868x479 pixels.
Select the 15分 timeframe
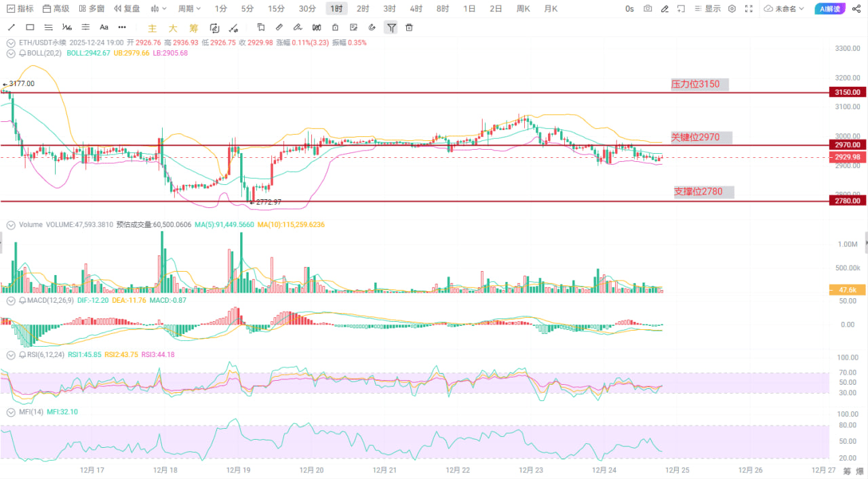coord(276,9)
